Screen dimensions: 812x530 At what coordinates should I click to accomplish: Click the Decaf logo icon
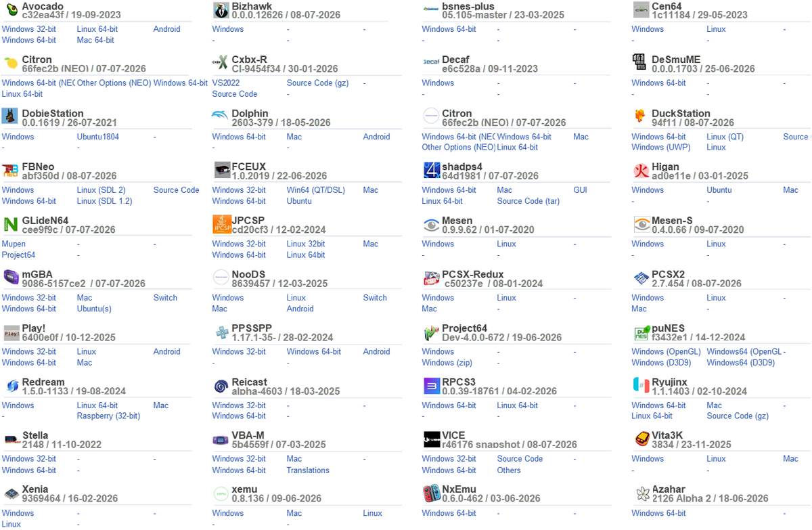coord(430,61)
